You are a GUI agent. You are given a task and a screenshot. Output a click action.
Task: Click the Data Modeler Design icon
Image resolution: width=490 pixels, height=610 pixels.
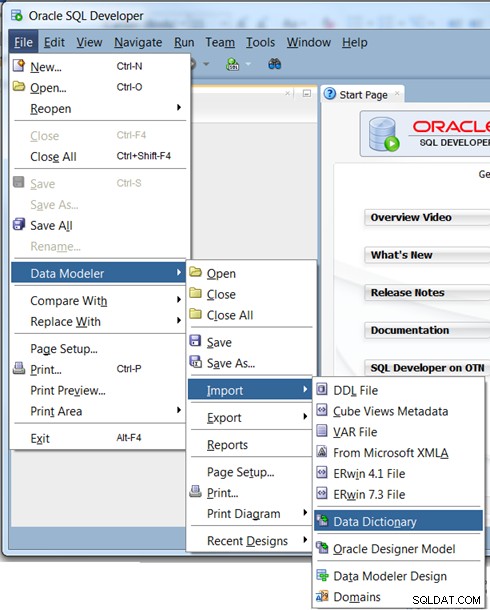322,575
